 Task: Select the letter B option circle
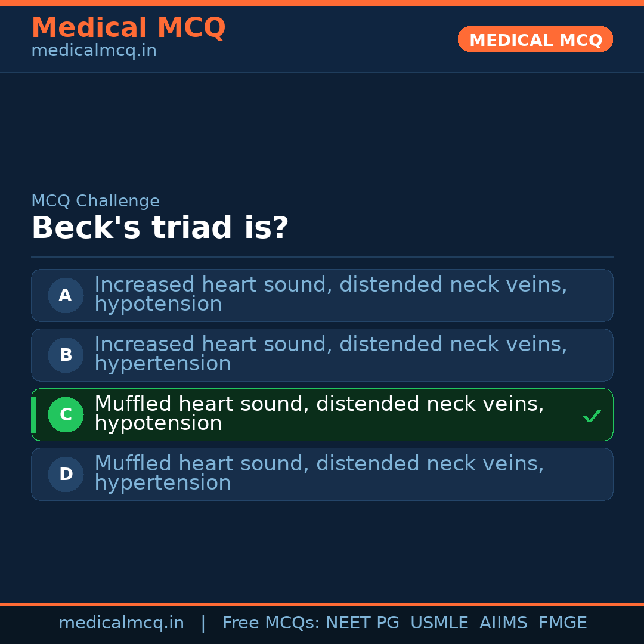coord(66,355)
